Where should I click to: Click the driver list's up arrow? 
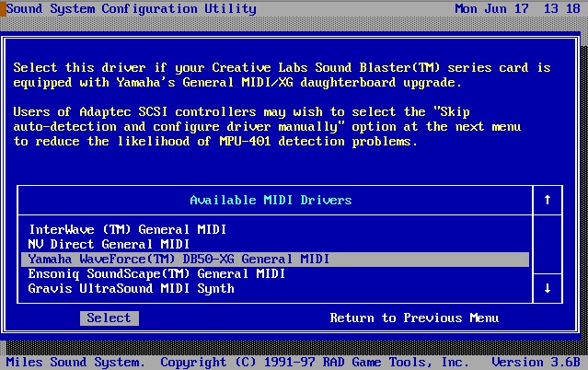tap(548, 200)
